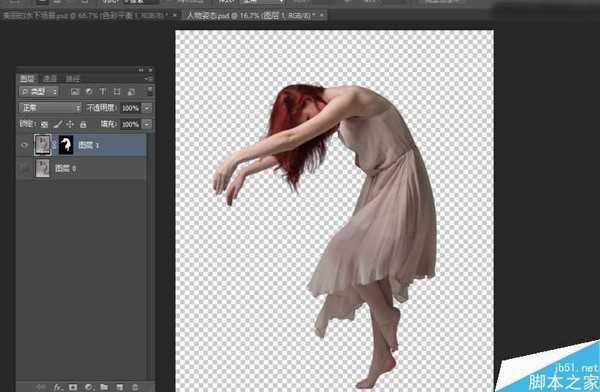Screen dimensions: 600x392
Task: Filter layers by smart objects icon
Action: (x=131, y=92)
